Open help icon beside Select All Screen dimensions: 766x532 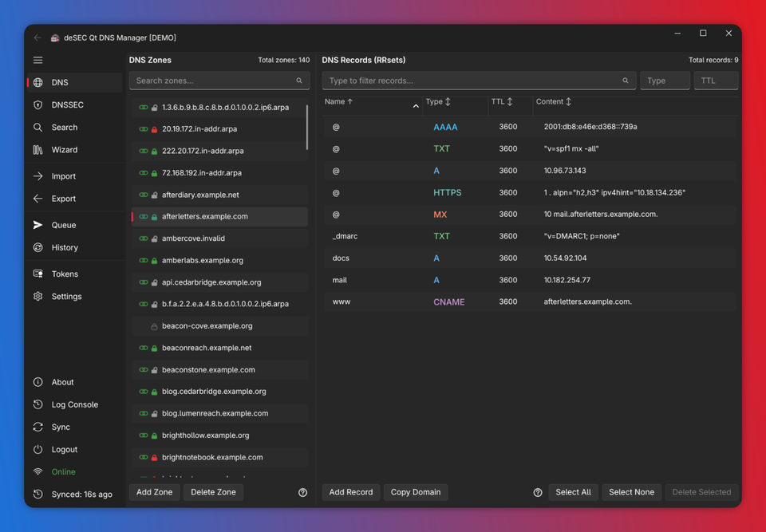(x=538, y=492)
